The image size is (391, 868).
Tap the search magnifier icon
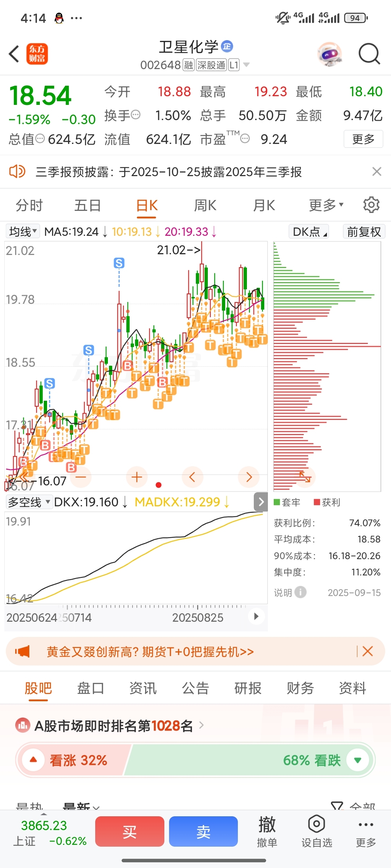point(369,54)
